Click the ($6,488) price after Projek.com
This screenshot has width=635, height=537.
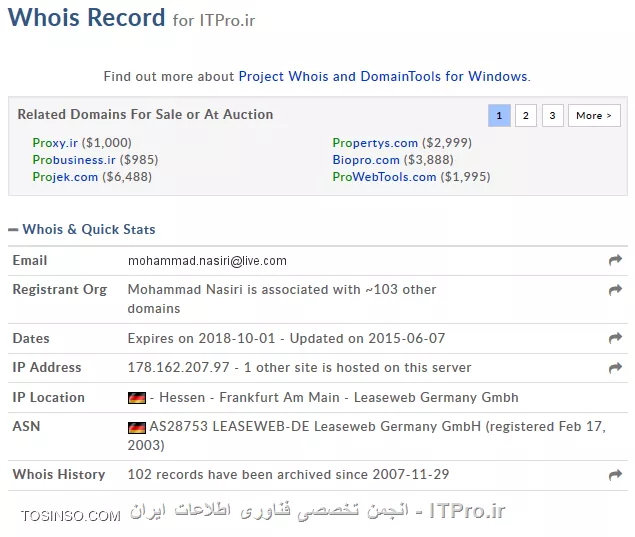point(127,177)
